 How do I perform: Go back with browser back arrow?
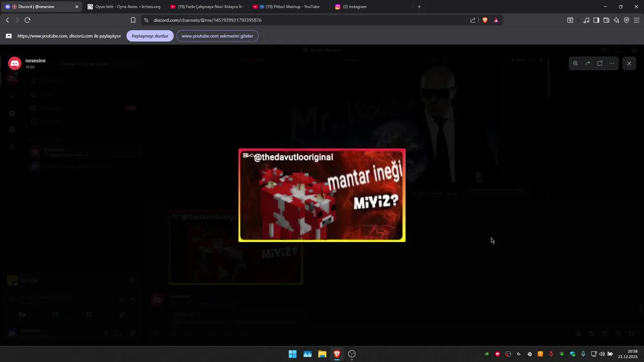tap(7, 20)
